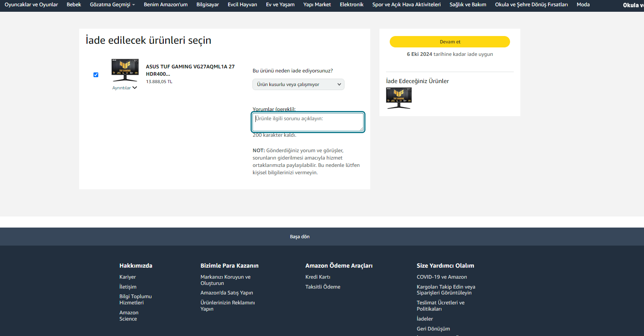This screenshot has width=644, height=336.
Task: Open Ürünlerinizin Reklamını Yapın link
Action: point(228,306)
